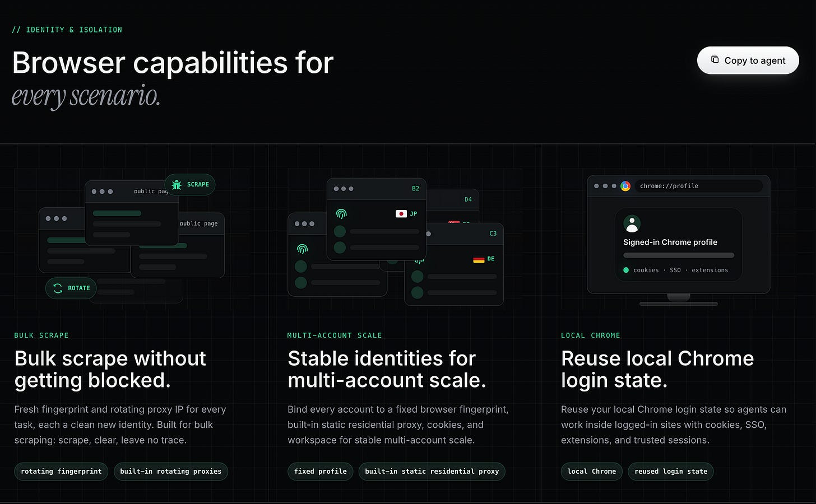Click the ROTATE pill badge

71,288
